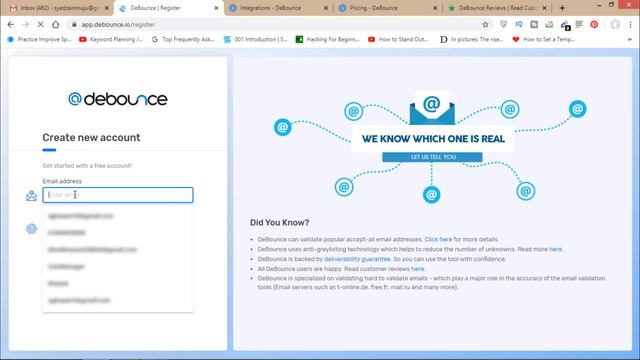Click the LET US TELL YOU button
Viewport: 640px width, 360px height.
[x=432, y=157]
